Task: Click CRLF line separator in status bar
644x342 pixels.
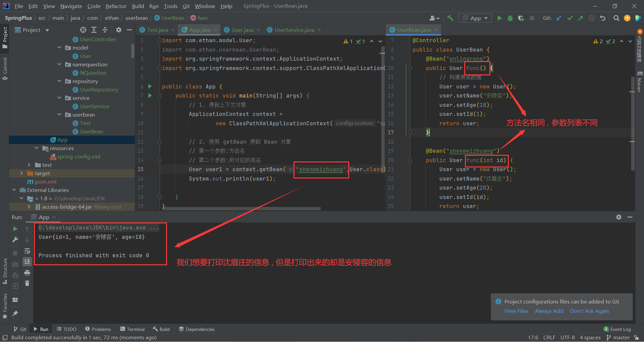Action: click(x=549, y=338)
